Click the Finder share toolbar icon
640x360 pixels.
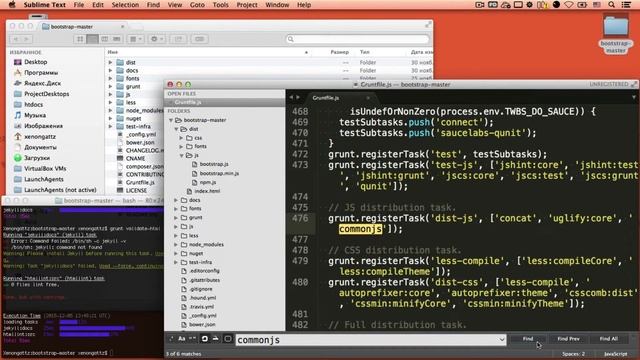(x=178, y=39)
